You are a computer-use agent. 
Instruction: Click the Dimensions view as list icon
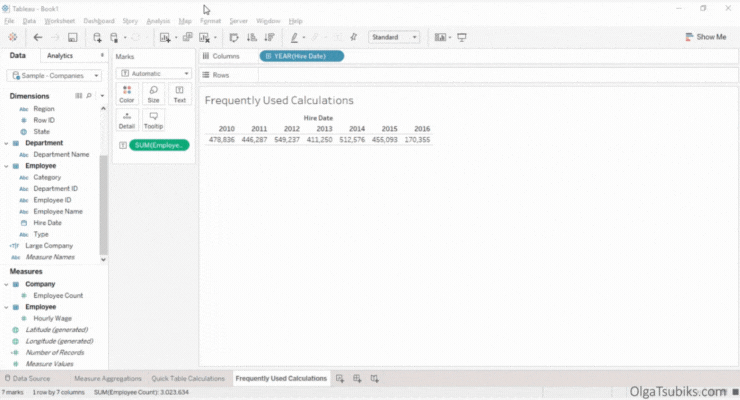tap(78, 96)
